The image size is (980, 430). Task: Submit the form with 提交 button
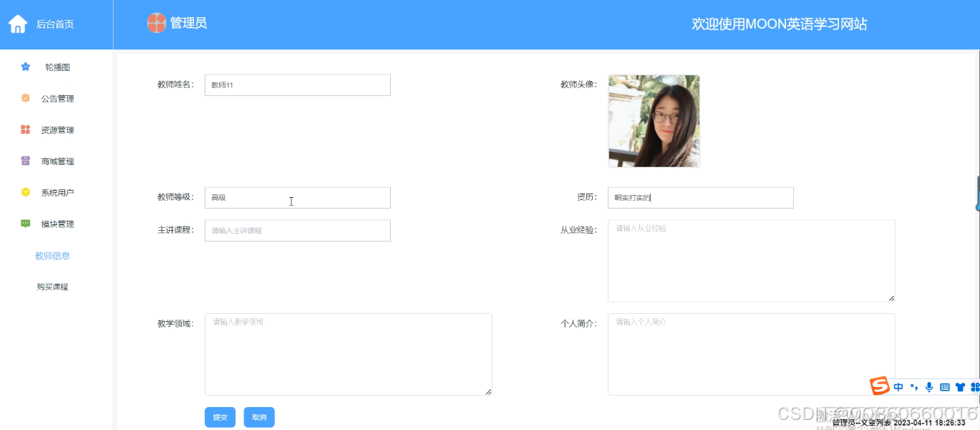(220, 417)
